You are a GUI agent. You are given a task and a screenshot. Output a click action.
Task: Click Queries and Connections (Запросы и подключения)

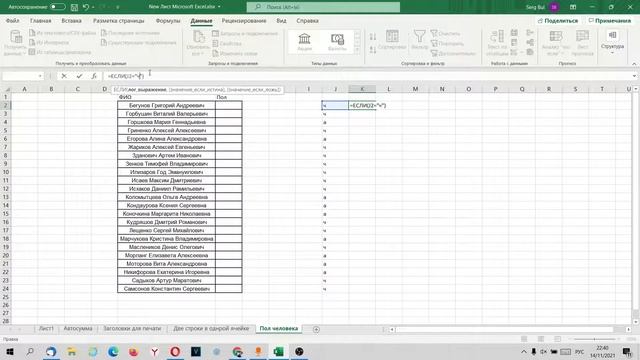coord(245,33)
